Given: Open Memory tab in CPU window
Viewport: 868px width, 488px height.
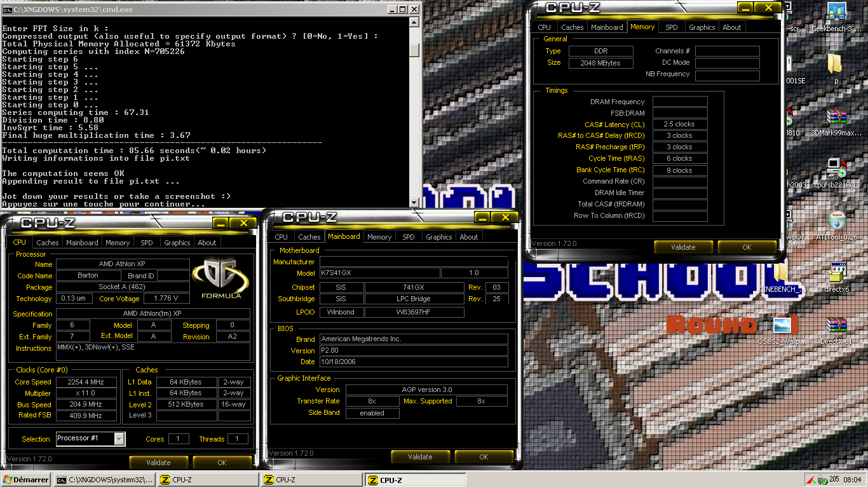Looking at the screenshot, I should pyautogui.click(x=118, y=243).
